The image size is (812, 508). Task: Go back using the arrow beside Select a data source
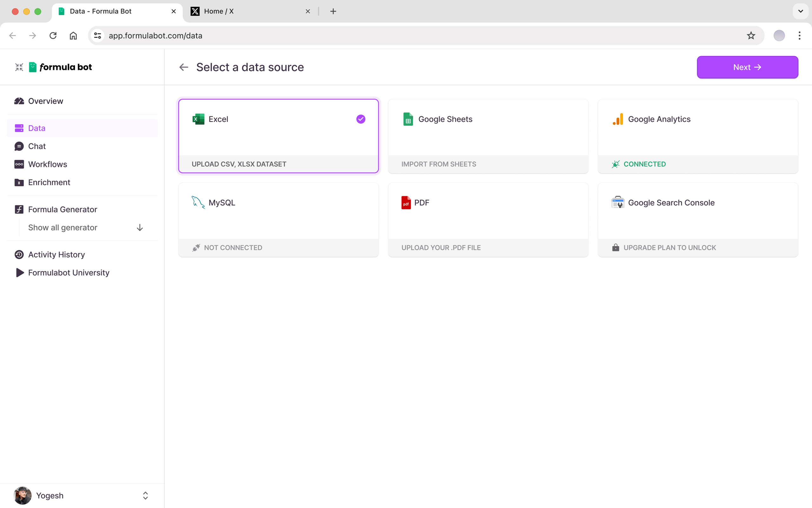tap(184, 67)
